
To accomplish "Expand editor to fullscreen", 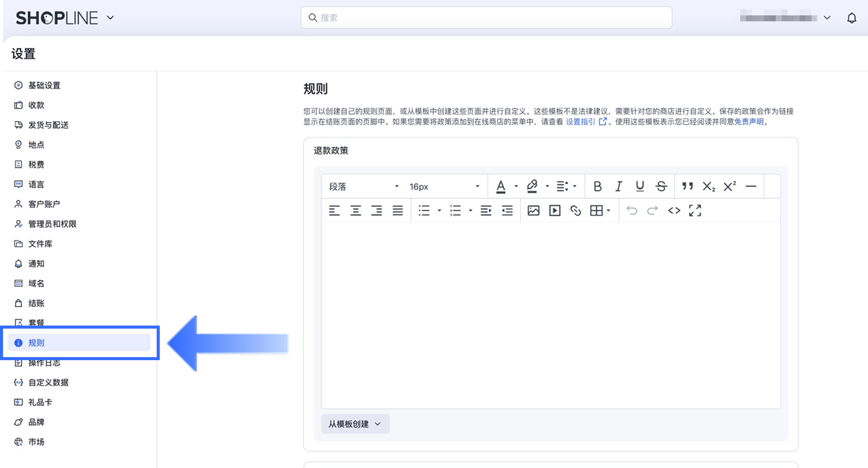I will pyautogui.click(x=695, y=211).
